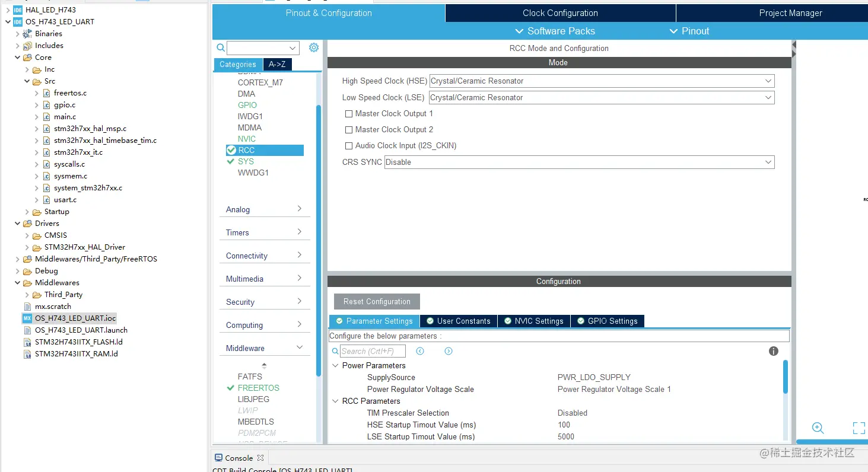The height and width of the screenshot is (472, 868).
Task: Click the fit-to-view icon in pinout view
Action: (x=859, y=428)
